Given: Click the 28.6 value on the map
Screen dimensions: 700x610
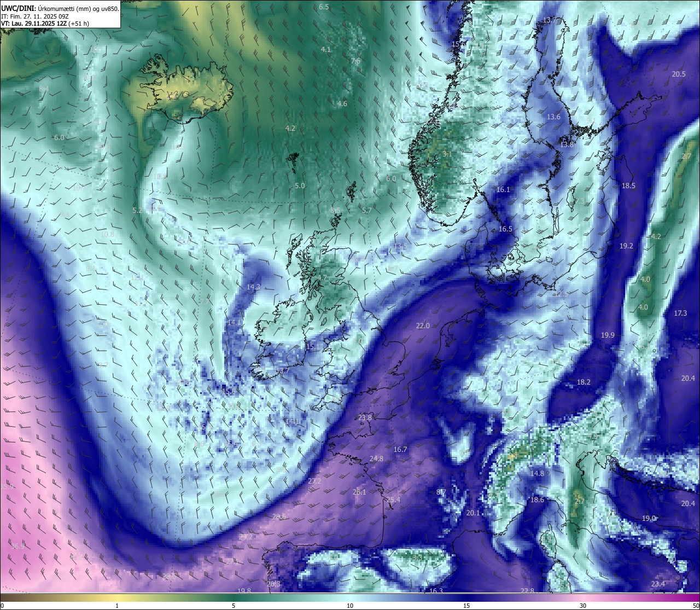Looking at the screenshot, I should coord(279,516).
